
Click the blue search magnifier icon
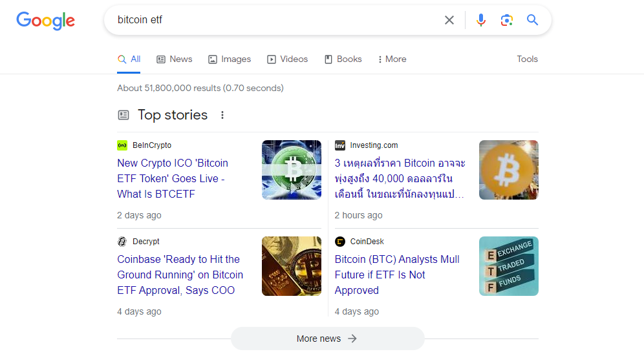[x=532, y=20]
